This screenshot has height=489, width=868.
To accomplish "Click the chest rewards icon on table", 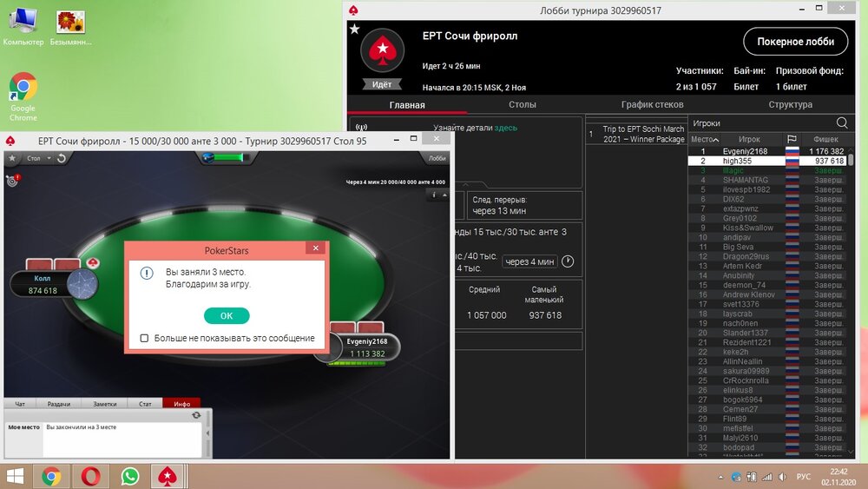I will 208,158.
